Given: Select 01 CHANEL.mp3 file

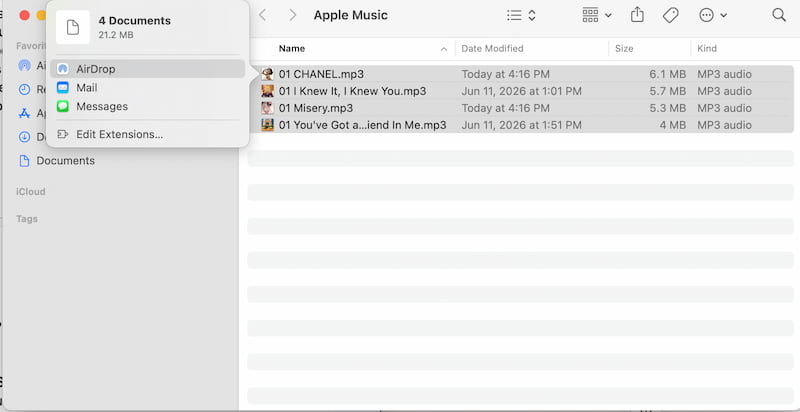Looking at the screenshot, I should (x=321, y=74).
